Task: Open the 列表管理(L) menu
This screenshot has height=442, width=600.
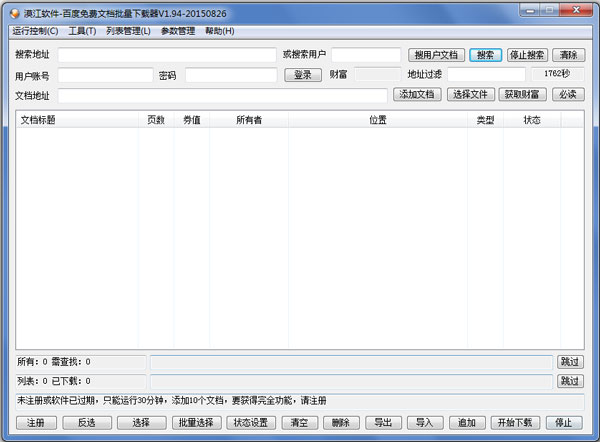Action: click(x=128, y=31)
